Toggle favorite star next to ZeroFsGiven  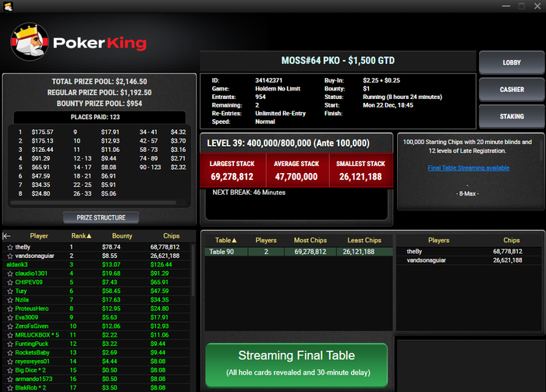point(10,327)
